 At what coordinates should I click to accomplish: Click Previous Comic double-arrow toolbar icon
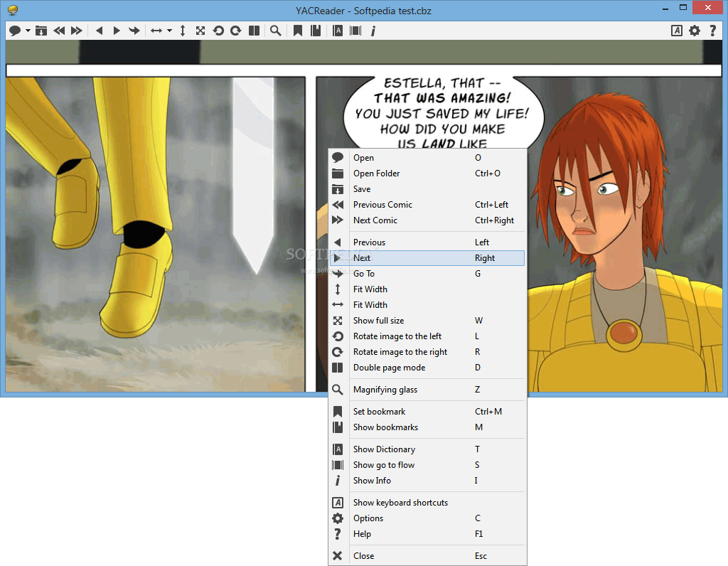[59, 31]
